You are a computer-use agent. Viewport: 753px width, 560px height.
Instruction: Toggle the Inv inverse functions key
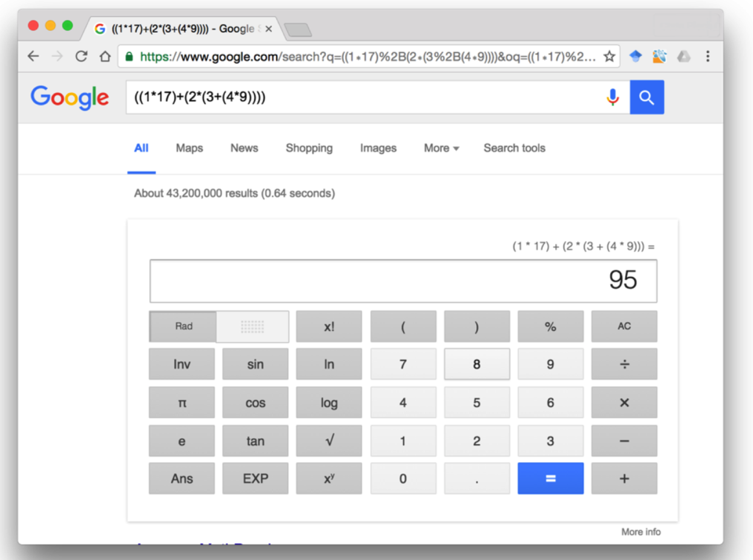pyautogui.click(x=182, y=364)
